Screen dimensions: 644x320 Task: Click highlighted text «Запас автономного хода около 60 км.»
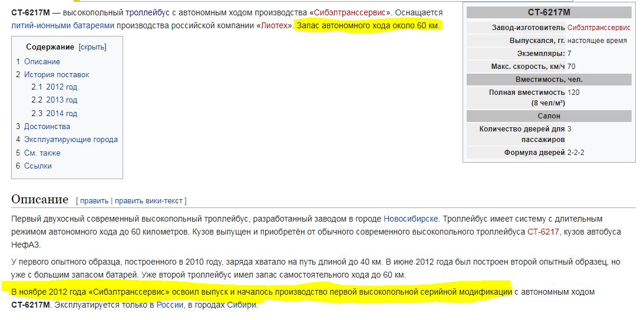pyautogui.click(x=368, y=25)
